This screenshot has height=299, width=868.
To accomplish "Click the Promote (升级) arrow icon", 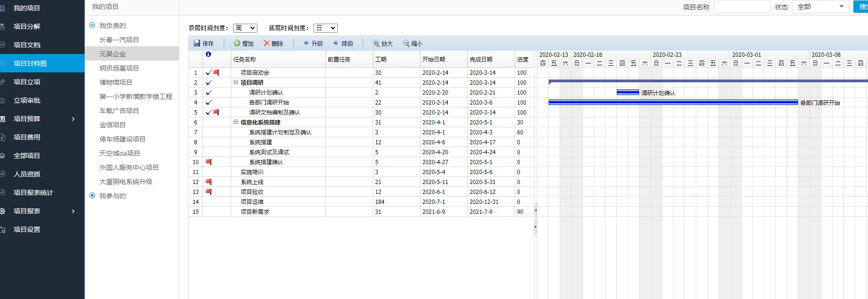I will [x=306, y=43].
